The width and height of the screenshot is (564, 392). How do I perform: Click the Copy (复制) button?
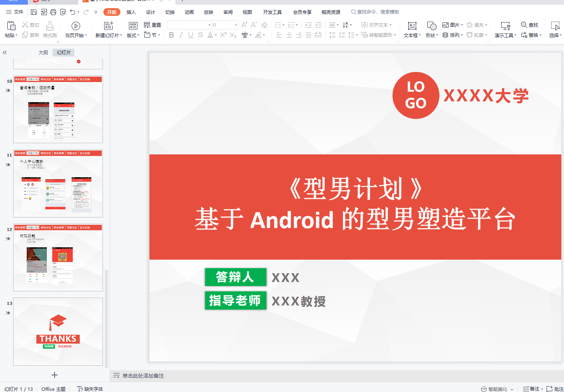pos(31,35)
